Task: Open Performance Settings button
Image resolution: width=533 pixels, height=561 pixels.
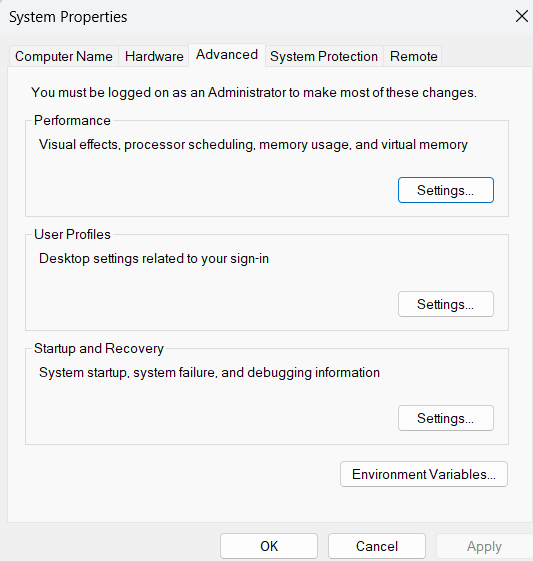Action: coord(446,190)
